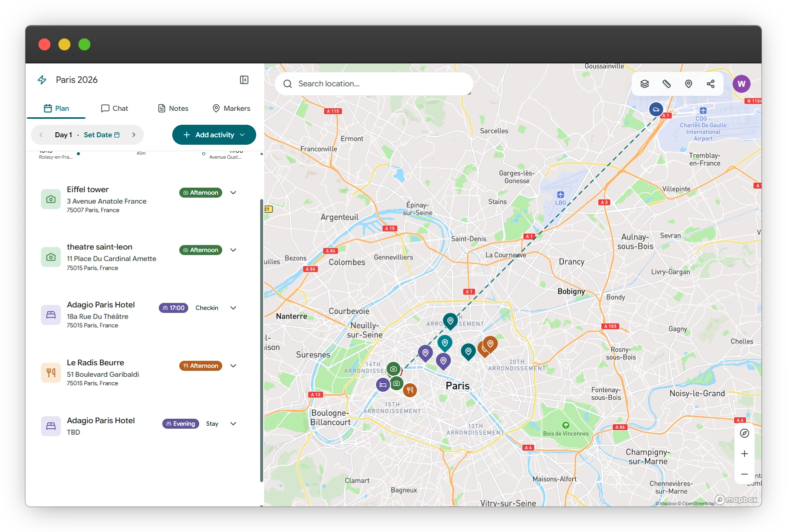Switch to the Plan tab
787x532 pixels.
[x=56, y=108]
